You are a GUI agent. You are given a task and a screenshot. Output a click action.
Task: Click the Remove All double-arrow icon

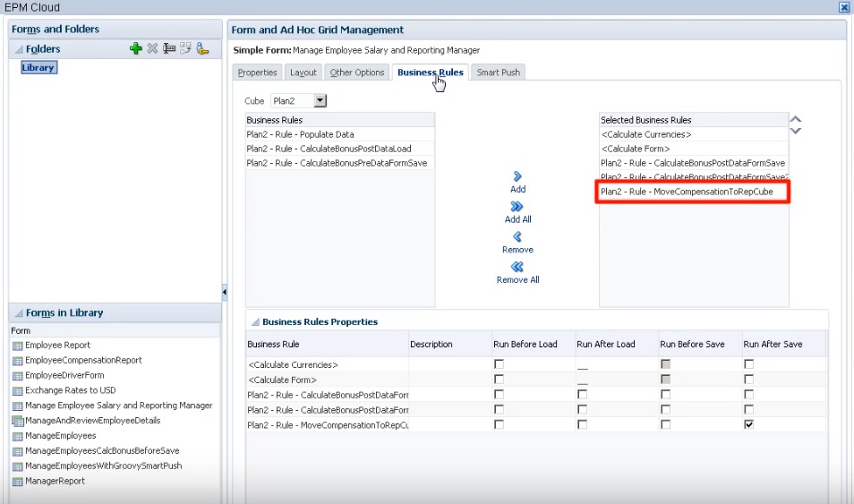point(517,267)
